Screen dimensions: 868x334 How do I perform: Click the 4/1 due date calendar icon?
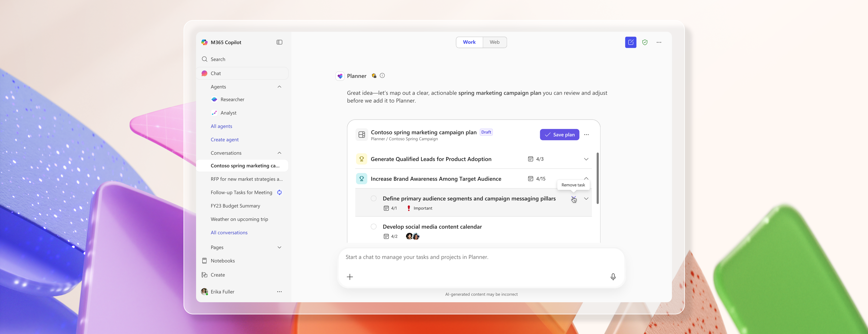[386, 208]
